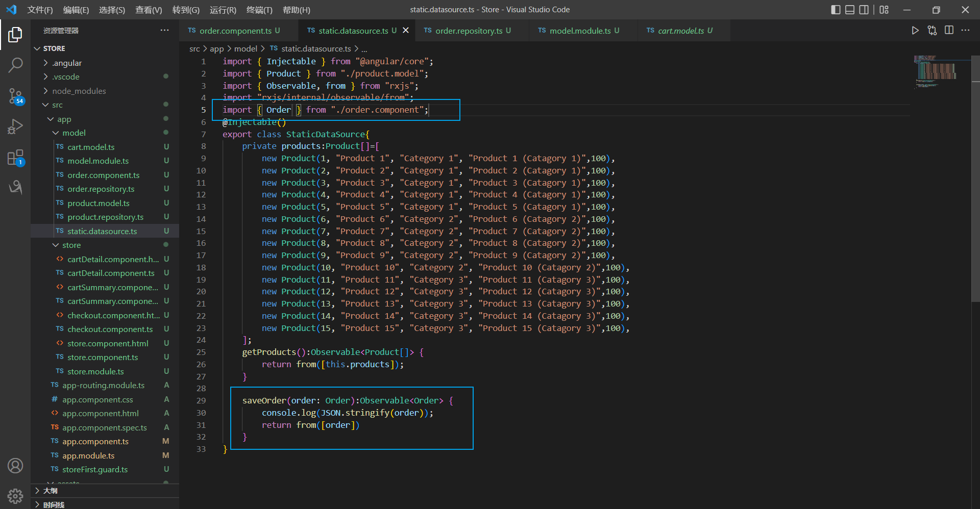Click line number 29 in gutter
Screen dimensions: 980x509
pyautogui.click(x=201, y=400)
